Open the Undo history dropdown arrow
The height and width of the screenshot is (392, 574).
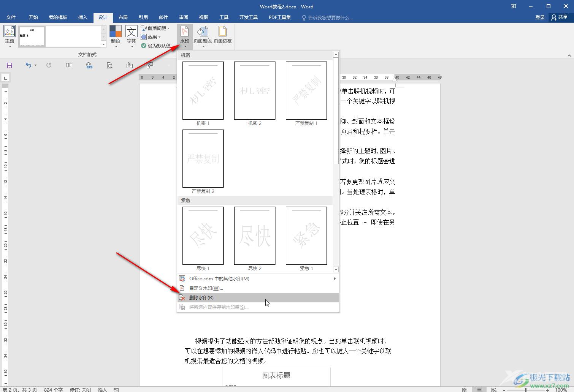click(x=35, y=65)
